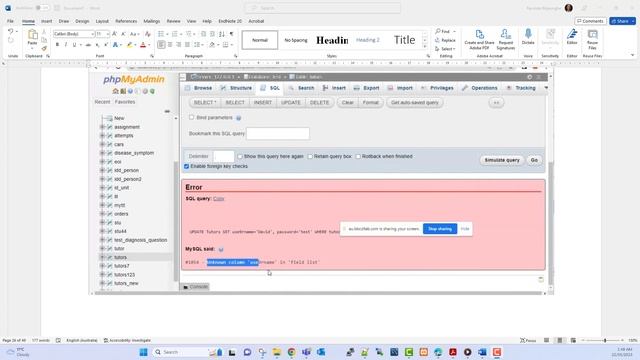Open the bullets list dropdown
Image resolution: width=640 pixels, height=360 pixels.
click(x=167, y=34)
